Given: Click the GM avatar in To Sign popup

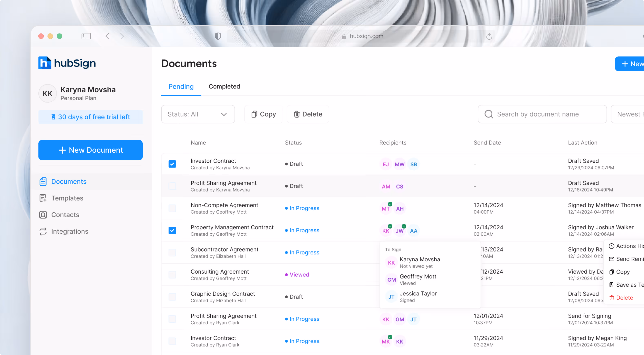Looking at the screenshot, I should 391,280.
